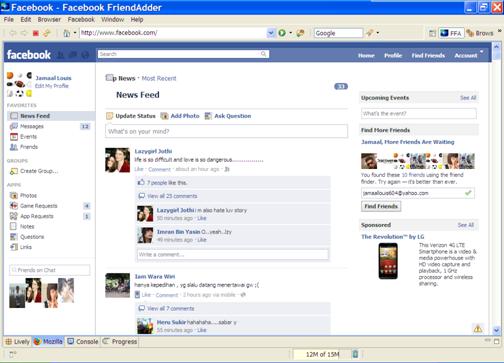Click See All next to Sponsored
Image resolution: width=504 pixels, height=363 pixels.
466,225
